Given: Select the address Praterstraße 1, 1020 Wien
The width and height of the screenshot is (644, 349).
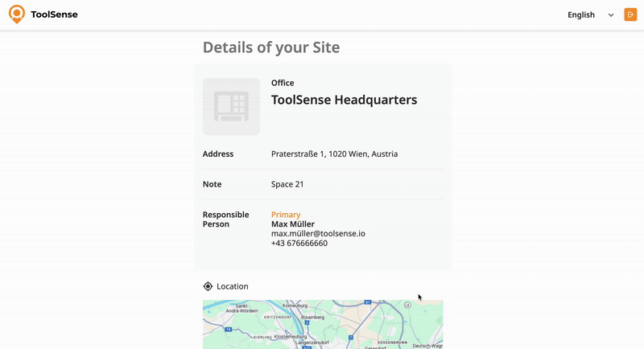Looking at the screenshot, I should (334, 154).
